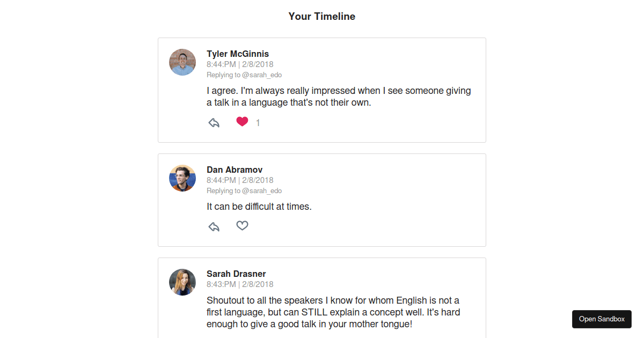Click Tyler McGinnis's profile avatar
This screenshot has height=338, width=644.
pyautogui.click(x=182, y=62)
